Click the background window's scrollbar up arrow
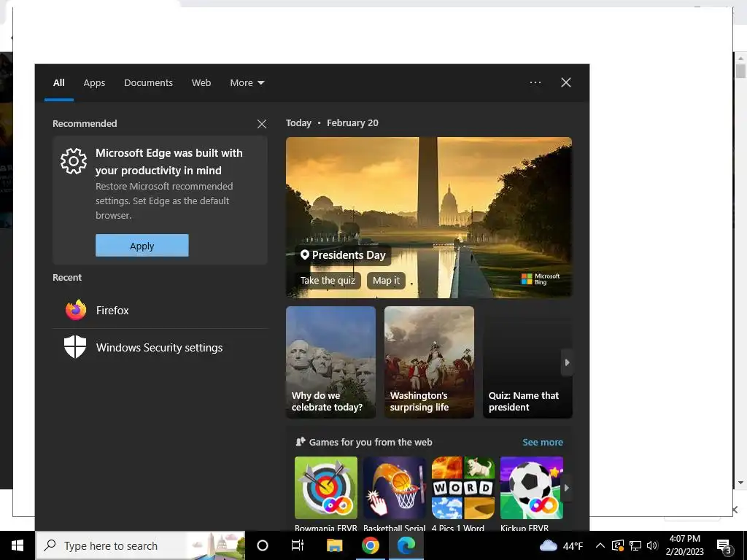Screen dimensions: 747x560 coord(740,58)
